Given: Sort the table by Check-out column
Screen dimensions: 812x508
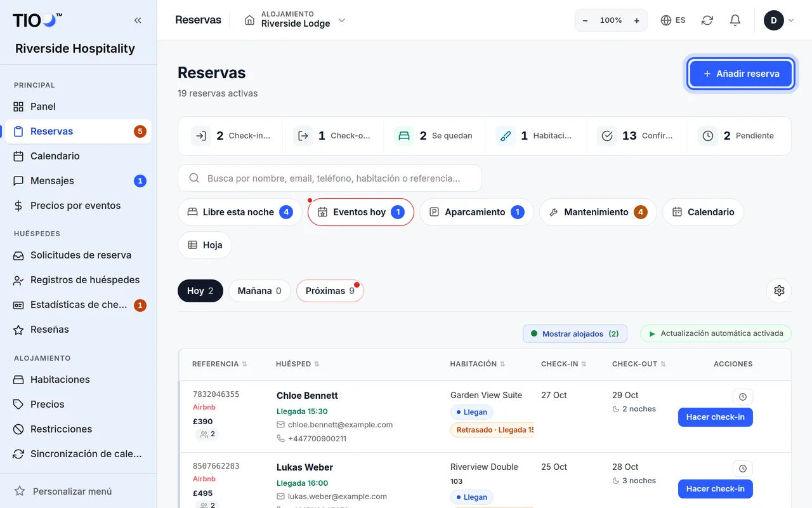Looking at the screenshot, I should (x=639, y=364).
